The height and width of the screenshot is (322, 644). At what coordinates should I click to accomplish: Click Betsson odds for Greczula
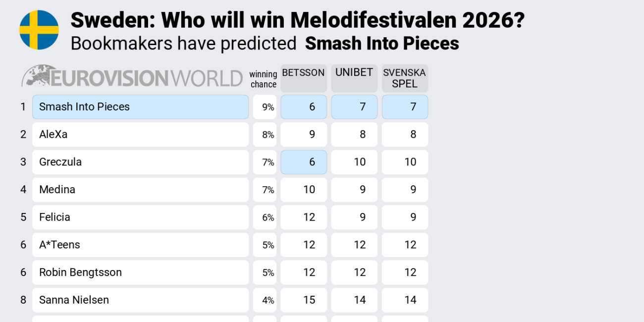(x=304, y=162)
